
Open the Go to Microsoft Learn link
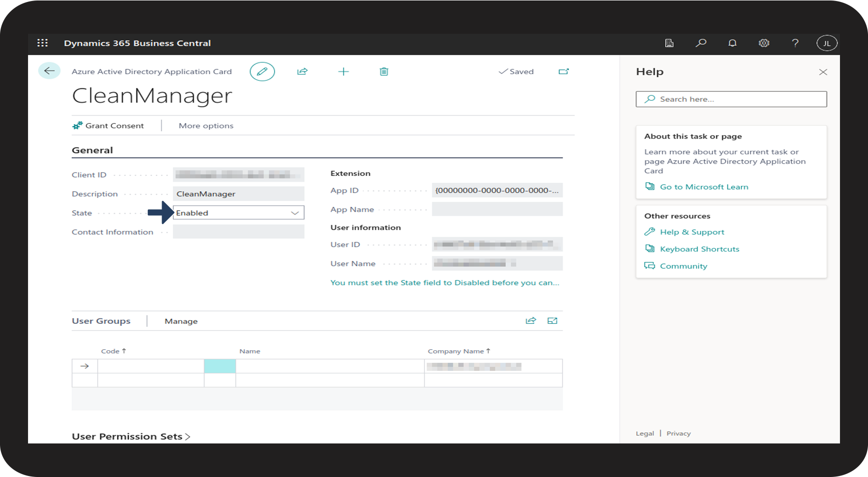pyautogui.click(x=704, y=187)
